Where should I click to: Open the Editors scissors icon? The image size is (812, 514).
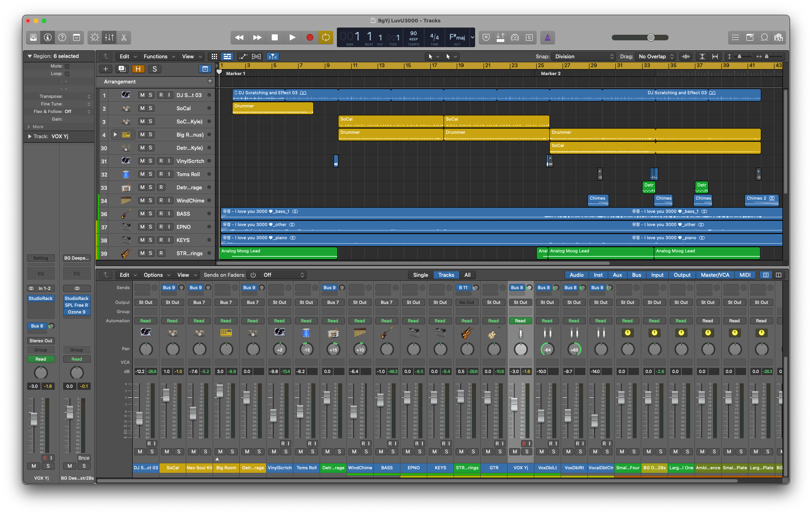coord(123,37)
